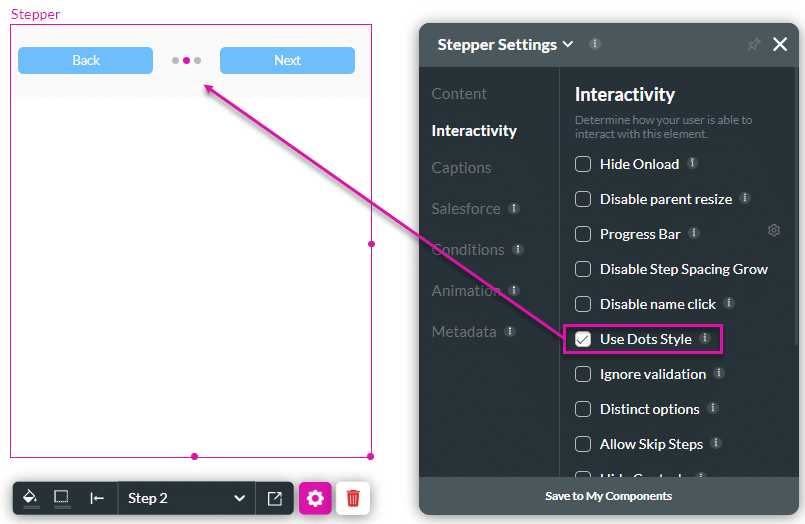Enable the Hide Onload checkbox
805x524 pixels.
click(583, 164)
